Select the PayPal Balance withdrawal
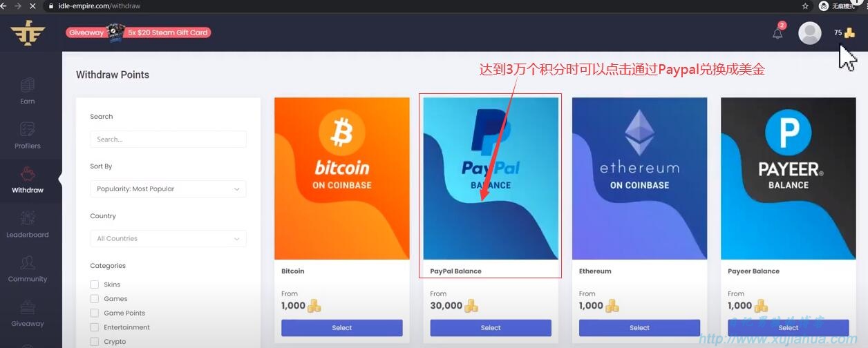This screenshot has width=868, height=348. point(491,327)
